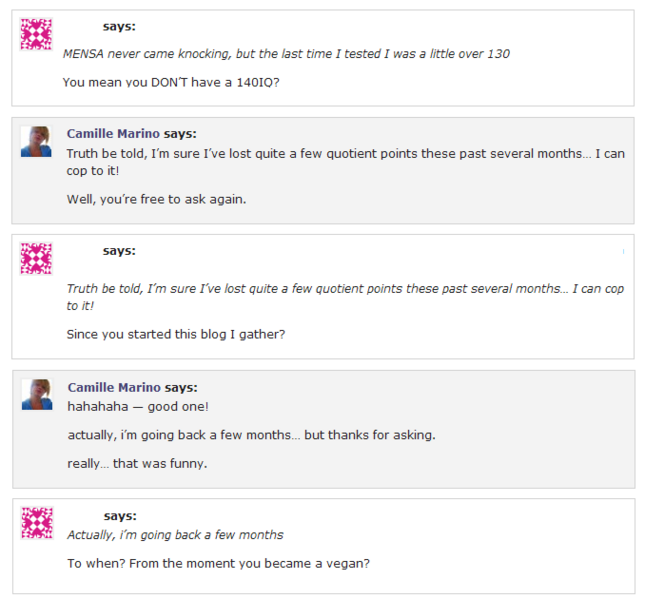Click the italic quote 'MENSA never came knocking'
The image size is (645, 599).
tap(286, 53)
